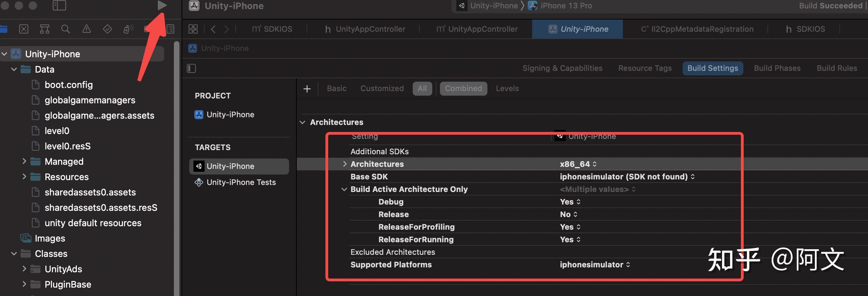The height and width of the screenshot is (296, 868).
Task: Open the SDKIOS.m editor tab
Action: pyautogui.click(x=272, y=29)
